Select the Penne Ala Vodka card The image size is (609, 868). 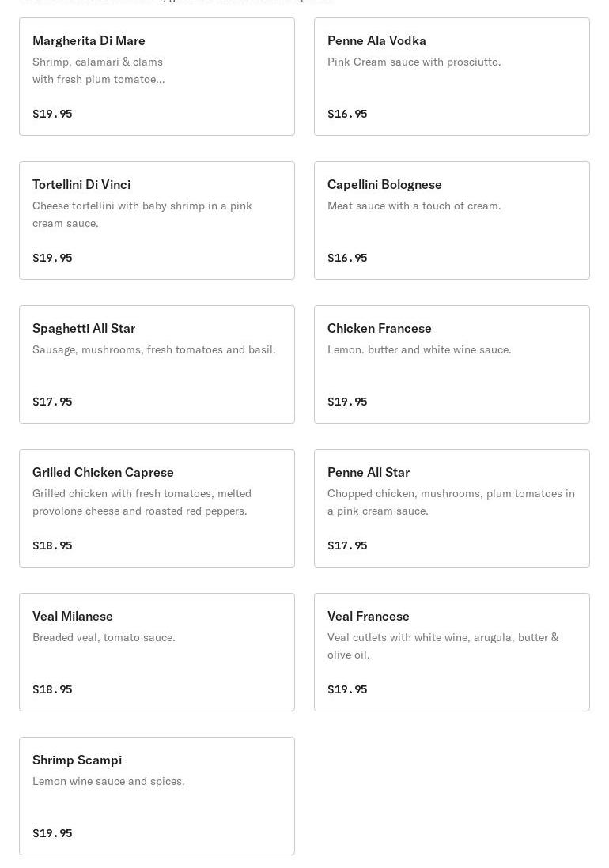pyautogui.click(x=452, y=77)
